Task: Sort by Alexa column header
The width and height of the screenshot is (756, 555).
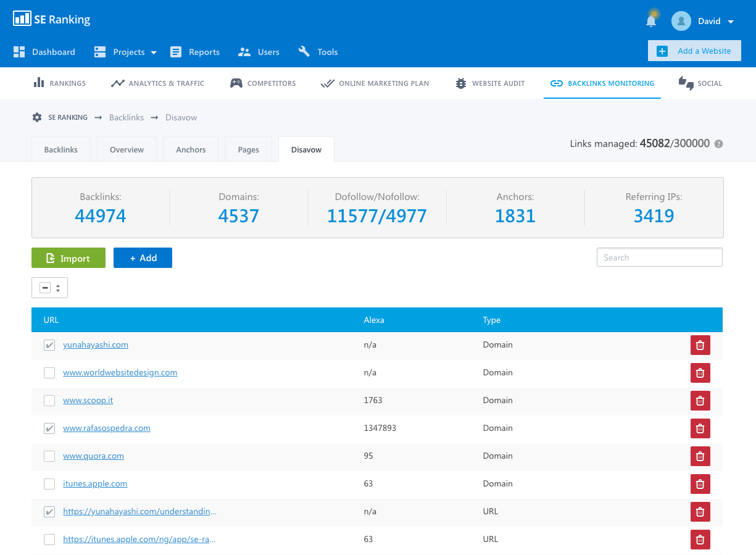Action: [374, 320]
